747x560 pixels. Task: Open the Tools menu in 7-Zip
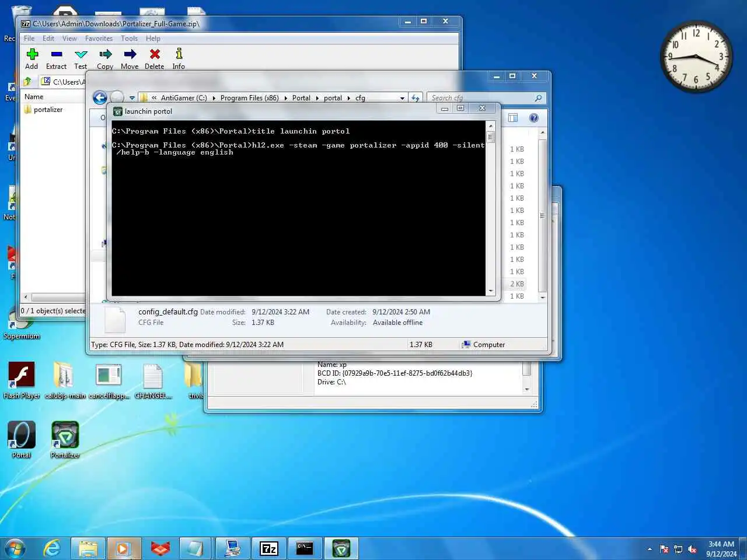coord(129,38)
